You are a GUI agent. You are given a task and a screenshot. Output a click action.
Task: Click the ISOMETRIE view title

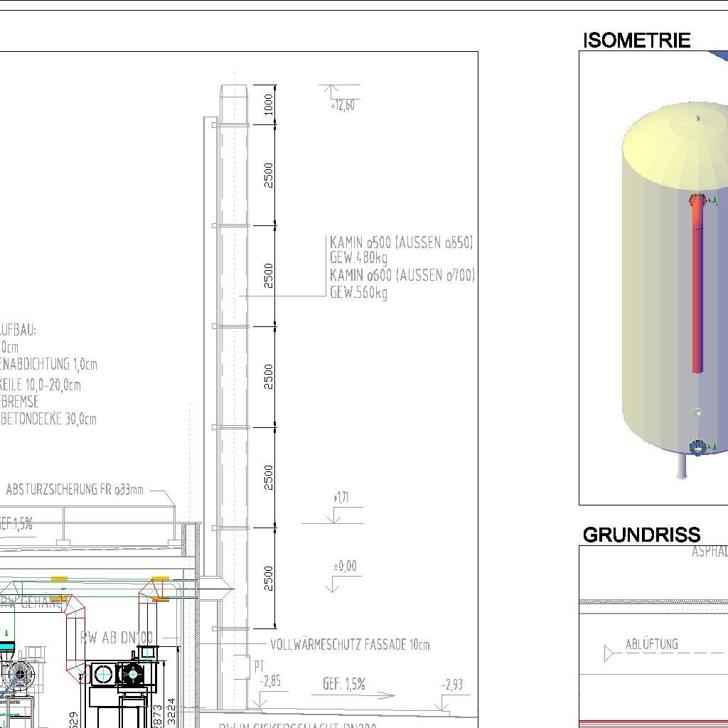tap(636, 41)
